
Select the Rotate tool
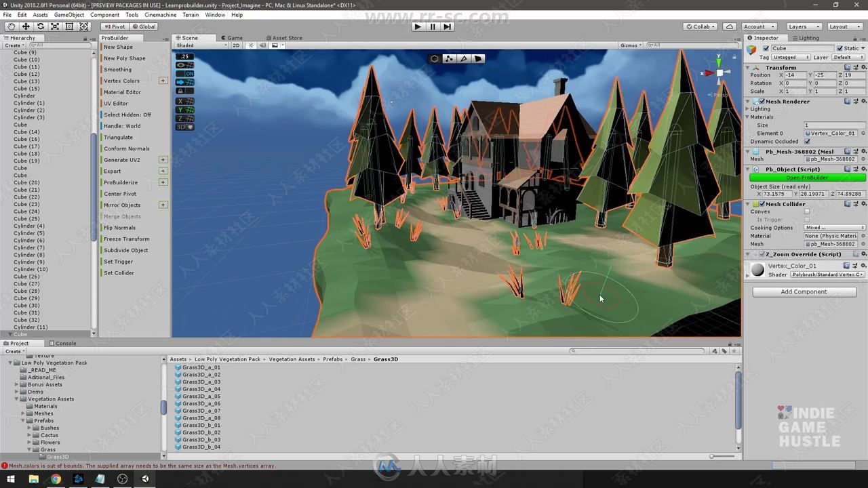41,26
